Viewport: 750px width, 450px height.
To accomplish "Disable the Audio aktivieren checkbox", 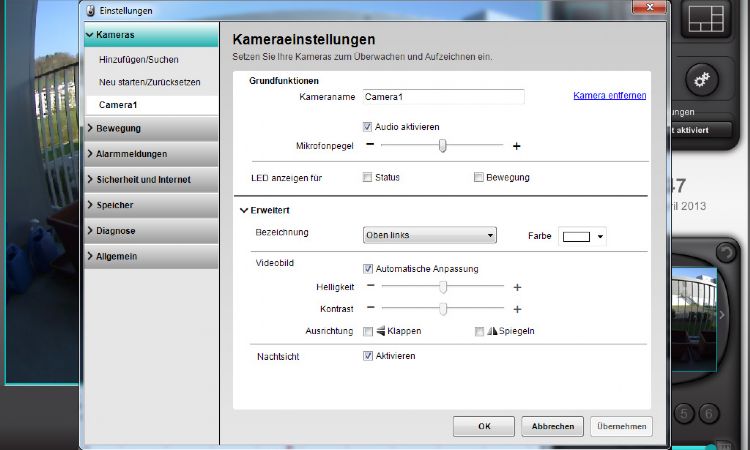I will [368, 127].
